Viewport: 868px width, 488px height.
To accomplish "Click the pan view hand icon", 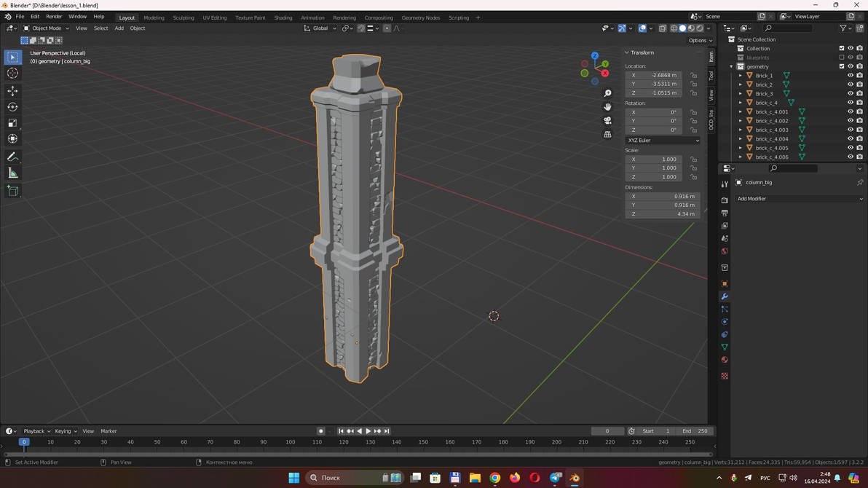I will pyautogui.click(x=607, y=107).
